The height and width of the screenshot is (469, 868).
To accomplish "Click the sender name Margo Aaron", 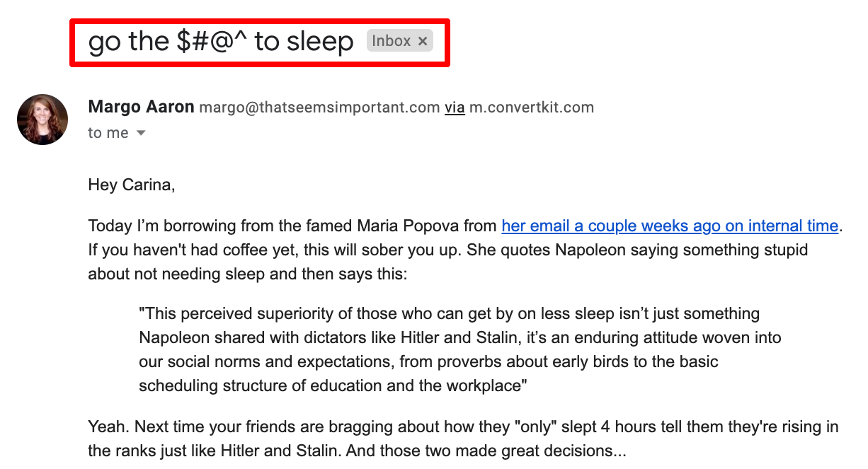I will point(141,108).
